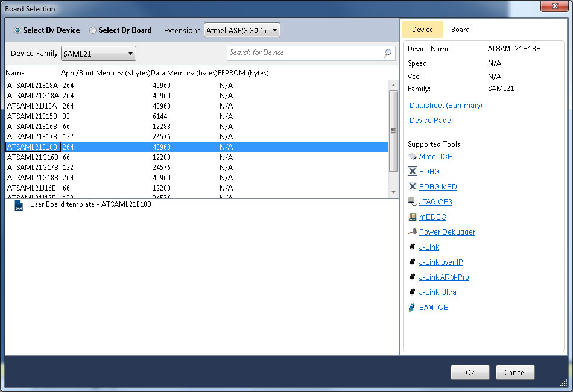Select the ATSAML21E17B device row
The height and width of the screenshot is (392, 573).
(197, 137)
